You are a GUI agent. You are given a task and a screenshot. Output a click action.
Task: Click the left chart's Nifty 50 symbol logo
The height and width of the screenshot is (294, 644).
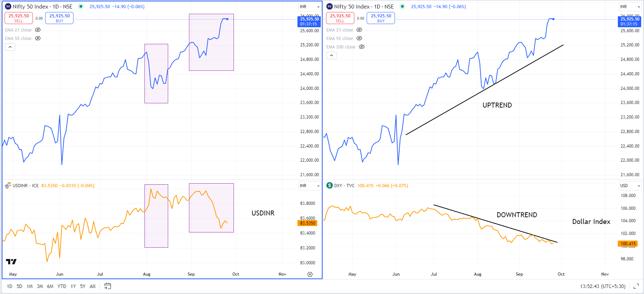pyautogui.click(x=8, y=6)
